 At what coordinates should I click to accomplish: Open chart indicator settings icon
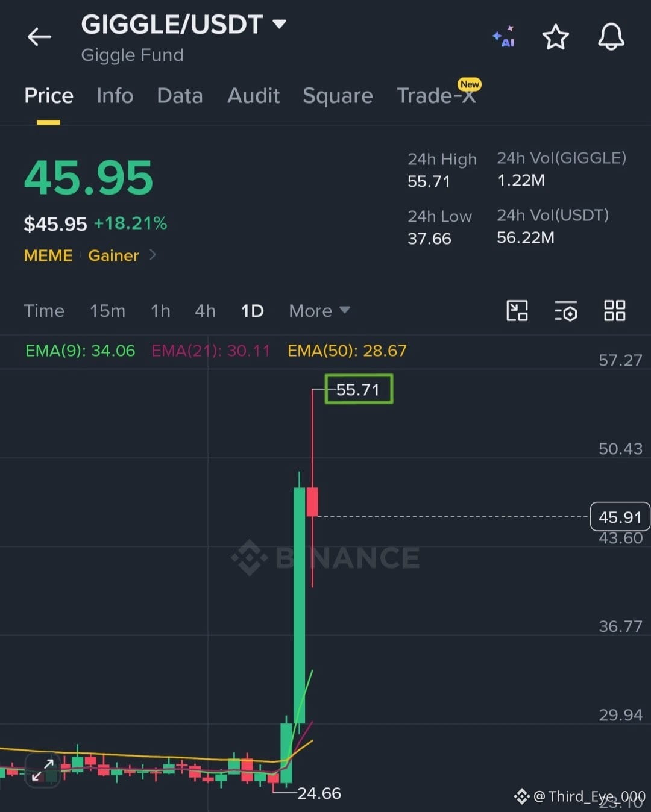(x=565, y=311)
